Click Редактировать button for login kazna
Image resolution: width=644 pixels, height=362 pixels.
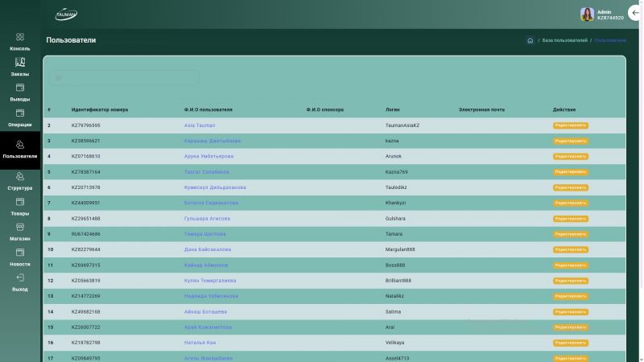pyautogui.click(x=570, y=141)
